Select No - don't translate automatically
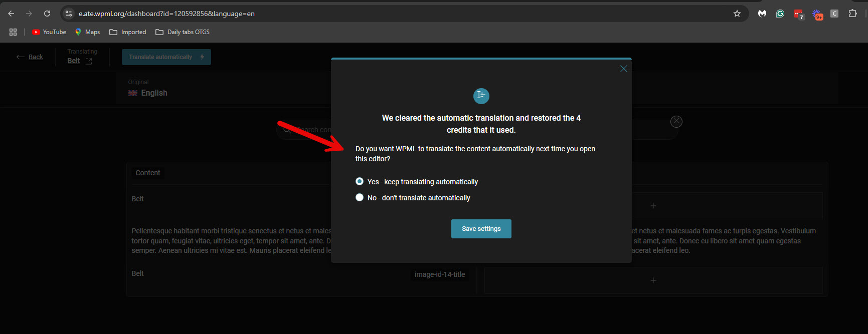This screenshot has width=868, height=334. click(360, 197)
